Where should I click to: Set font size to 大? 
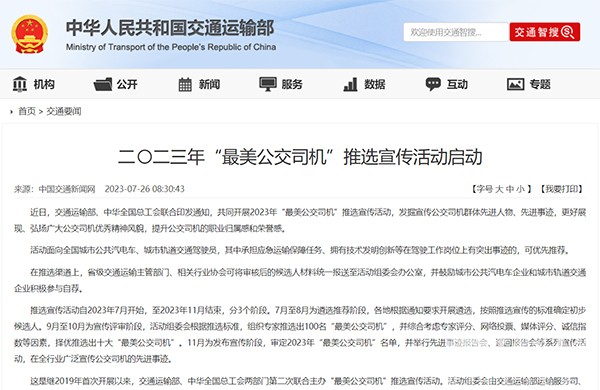click(x=499, y=189)
